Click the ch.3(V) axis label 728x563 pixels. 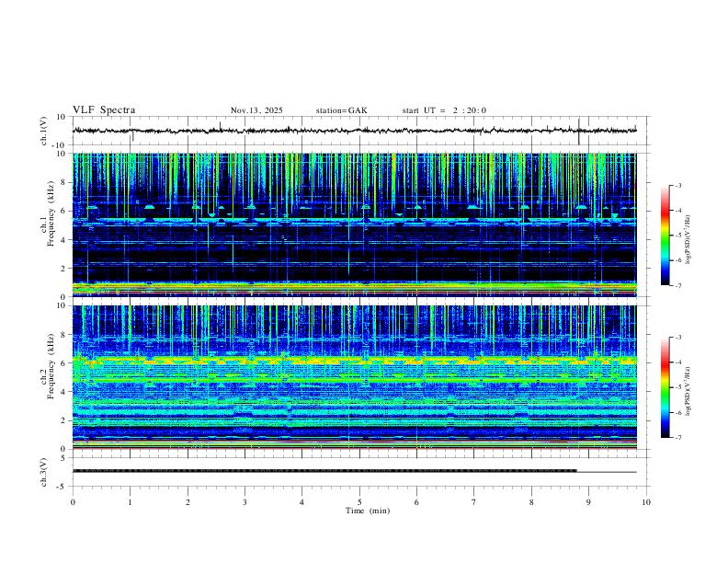click(44, 472)
